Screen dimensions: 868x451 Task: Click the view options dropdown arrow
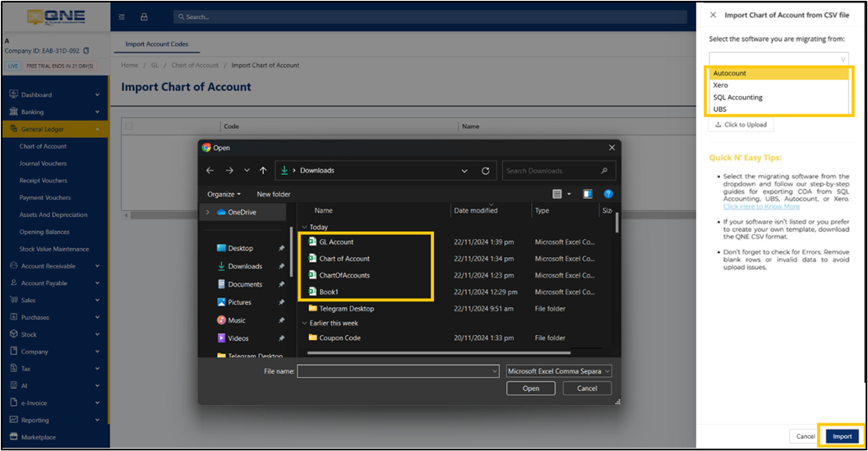(x=569, y=194)
